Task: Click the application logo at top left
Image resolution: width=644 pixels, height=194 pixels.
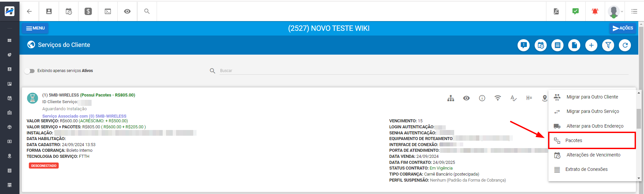Action: [9, 11]
